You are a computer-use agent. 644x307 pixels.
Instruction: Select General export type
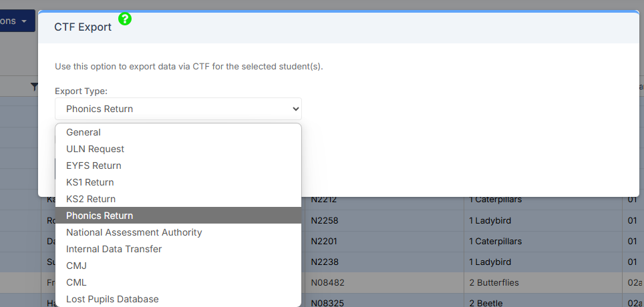pyautogui.click(x=84, y=132)
